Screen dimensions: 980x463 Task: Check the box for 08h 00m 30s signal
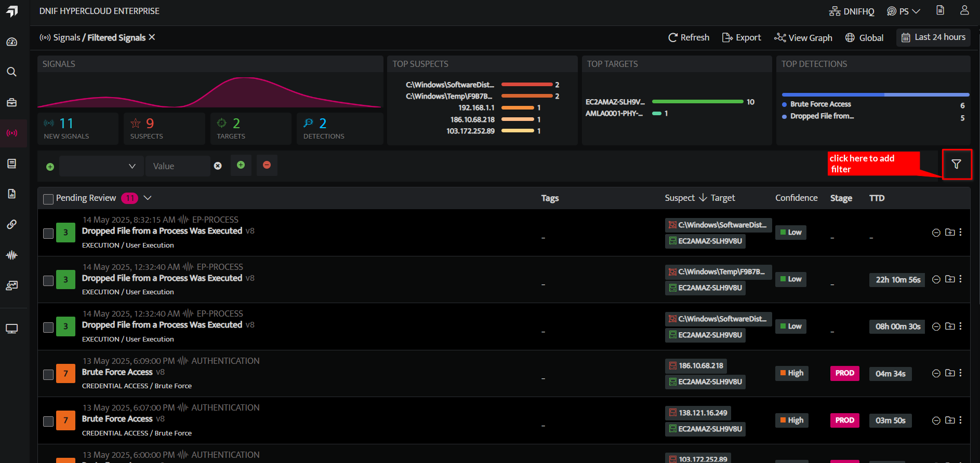tap(48, 328)
